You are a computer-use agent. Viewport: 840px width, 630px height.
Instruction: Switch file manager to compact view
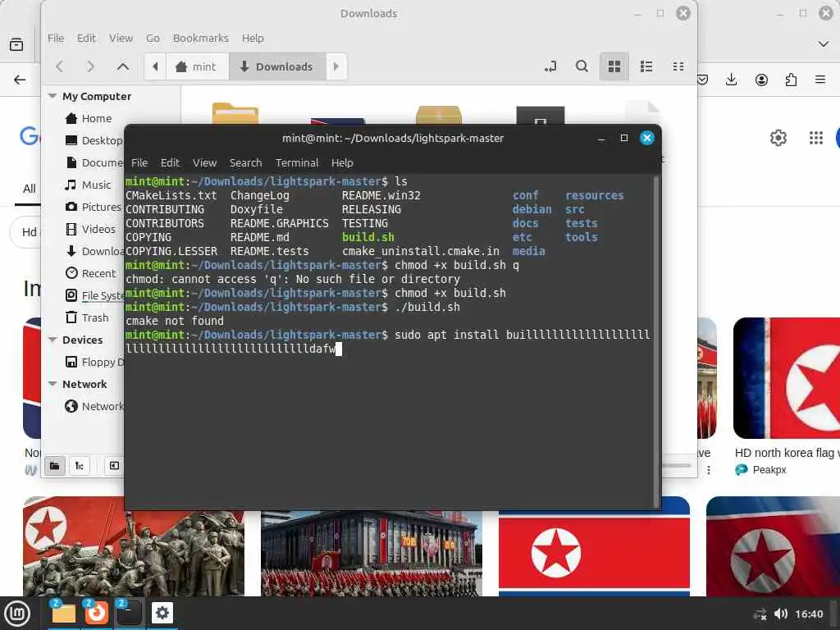[678, 66]
